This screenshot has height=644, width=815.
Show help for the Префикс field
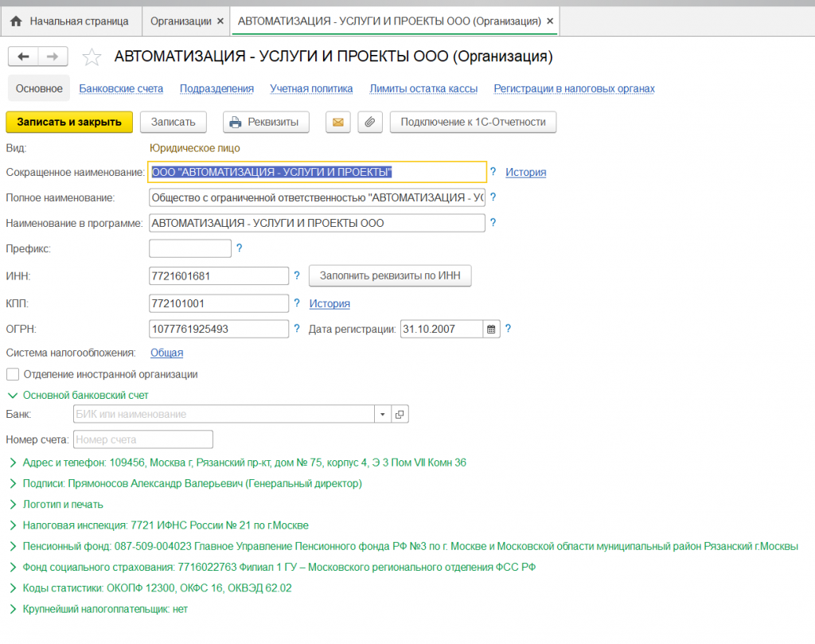pyautogui.click(x=239, y=248)
